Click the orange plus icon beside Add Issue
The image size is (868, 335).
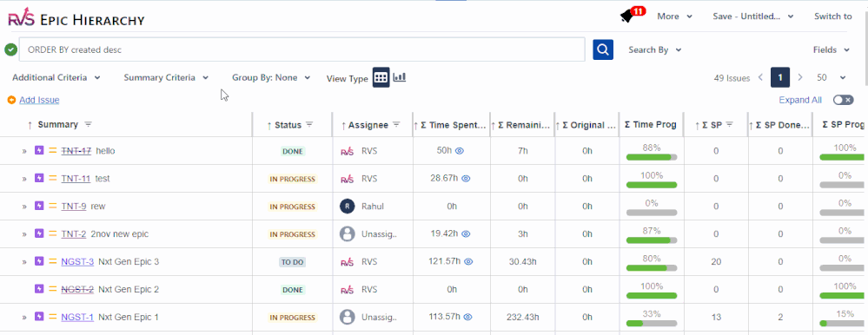[11, 100]
